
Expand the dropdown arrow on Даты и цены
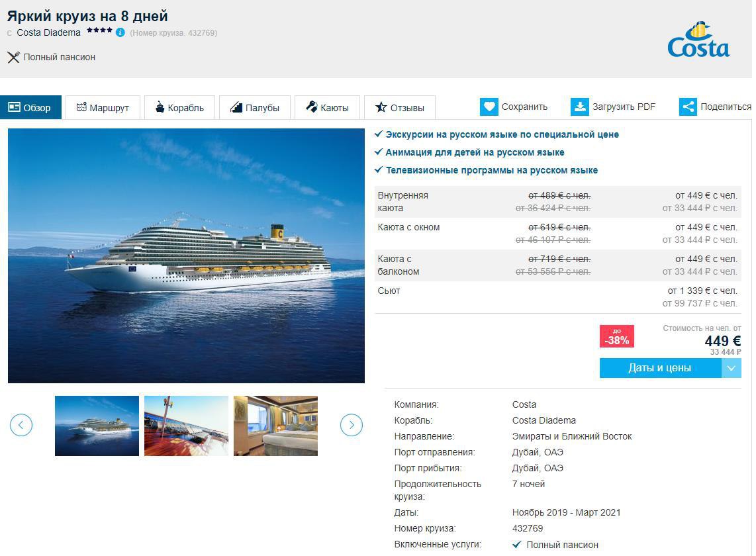click(732, 368)
